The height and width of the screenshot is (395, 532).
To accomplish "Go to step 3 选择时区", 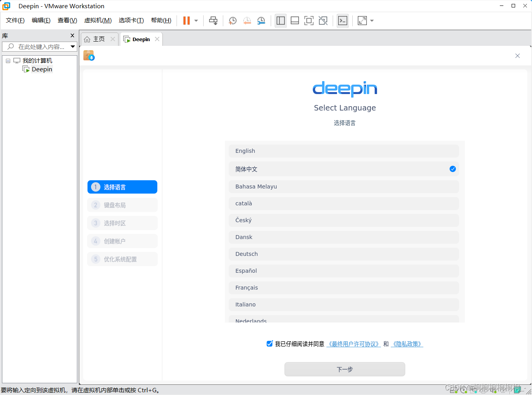I will coord(122,223).
